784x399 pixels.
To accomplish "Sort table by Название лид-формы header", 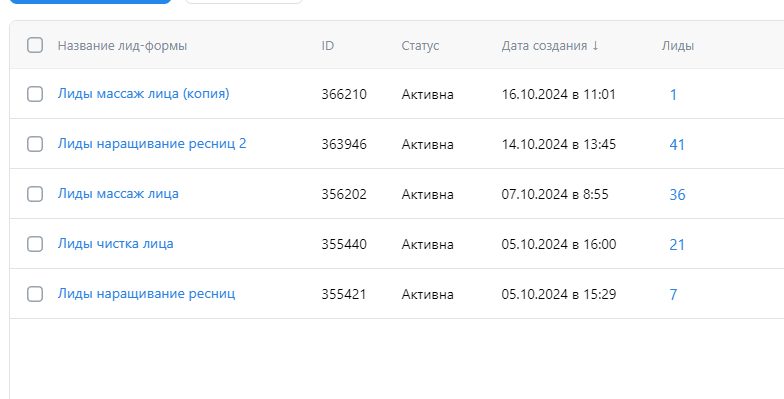I will click(x=122, y=46).
